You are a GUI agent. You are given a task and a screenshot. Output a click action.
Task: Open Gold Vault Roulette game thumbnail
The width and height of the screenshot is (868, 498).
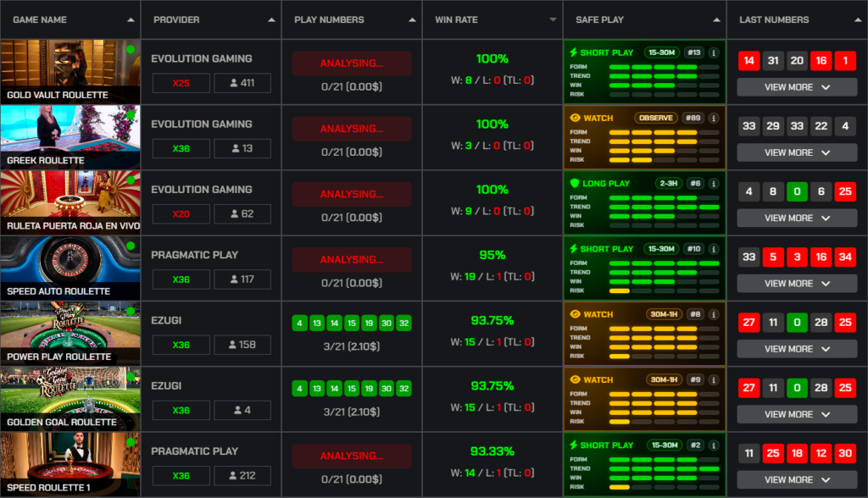(70, 72)
